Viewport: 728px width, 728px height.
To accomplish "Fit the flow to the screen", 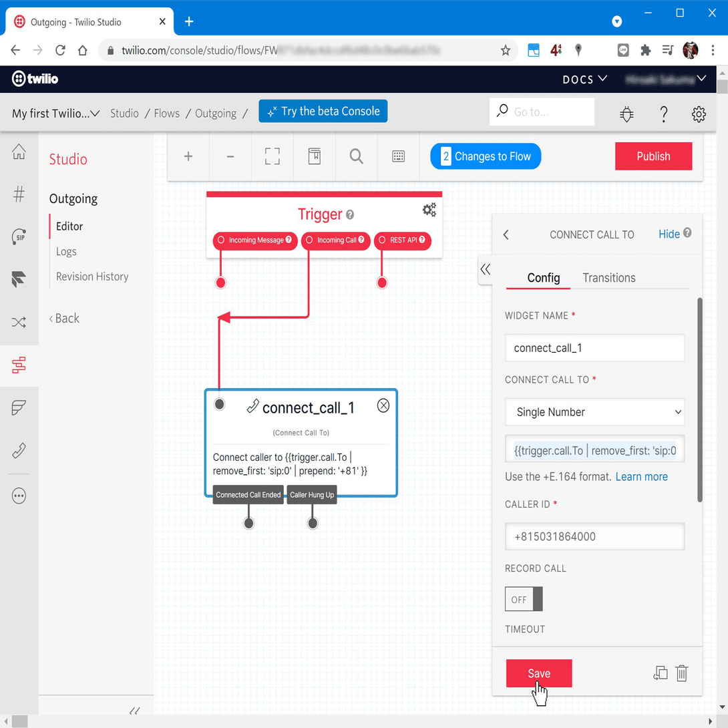I will coord(272,156).
